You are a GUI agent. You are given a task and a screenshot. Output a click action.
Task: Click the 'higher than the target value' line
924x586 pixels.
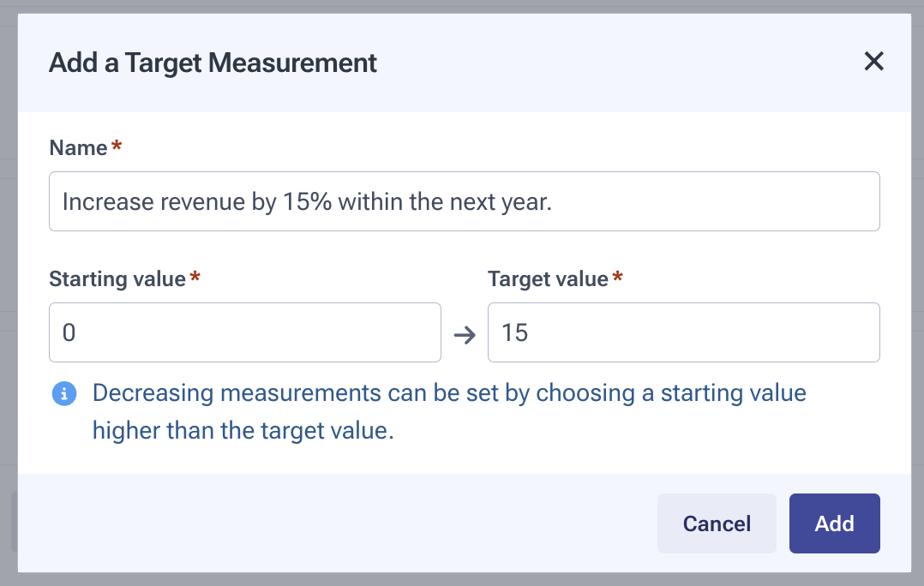[243, 431]
